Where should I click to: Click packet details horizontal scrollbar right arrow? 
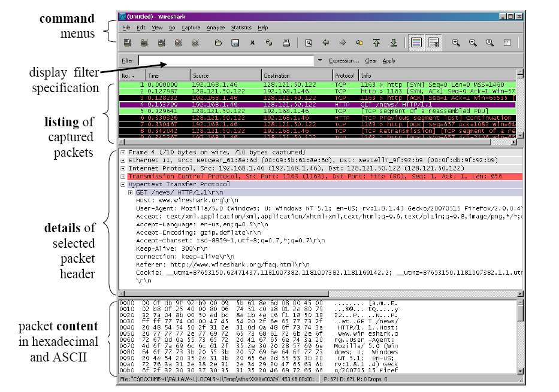(521, 294)
